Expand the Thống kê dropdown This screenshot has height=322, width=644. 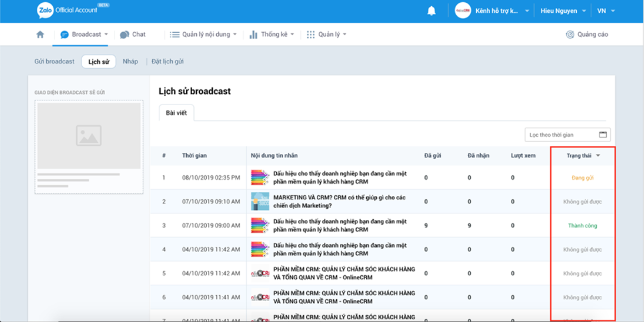(292, 34)
